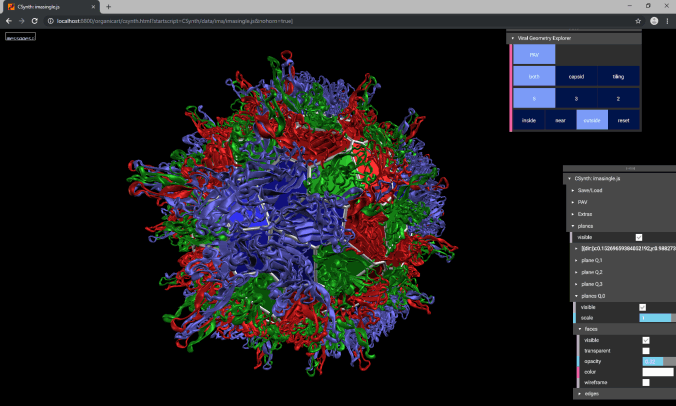Open a new browser tab
Viewport: 676px width, 406px height.
[x=108, y=6]
